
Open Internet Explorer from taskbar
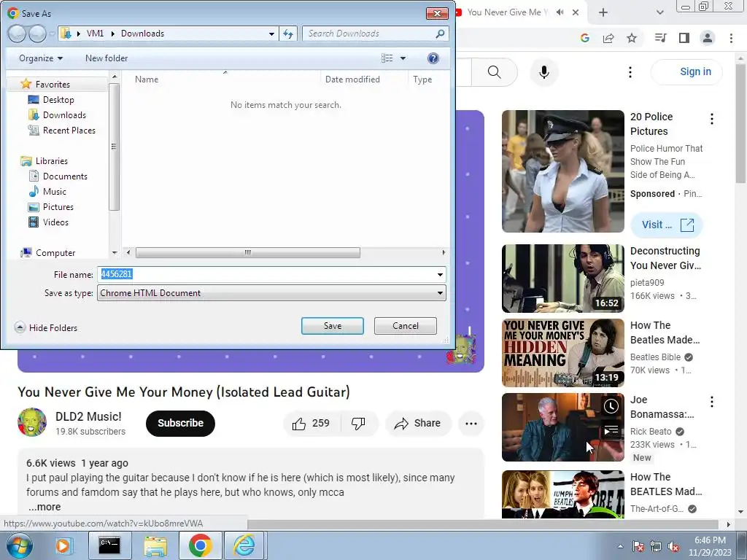click(x=244, y=545)
